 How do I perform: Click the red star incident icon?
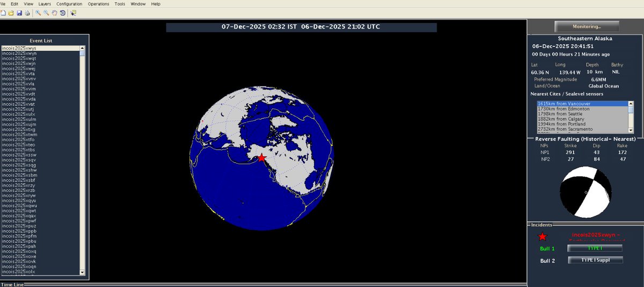(x=543, y=236)
